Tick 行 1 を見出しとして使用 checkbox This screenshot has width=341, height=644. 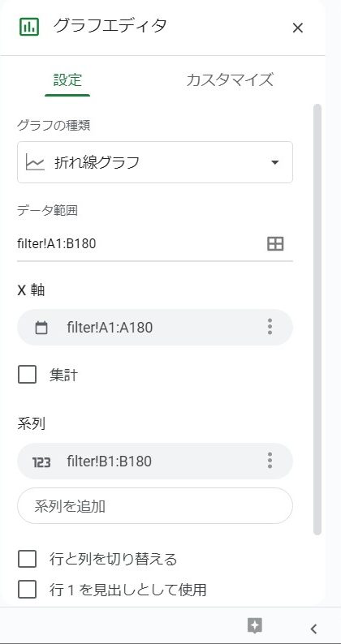[27, 590]
